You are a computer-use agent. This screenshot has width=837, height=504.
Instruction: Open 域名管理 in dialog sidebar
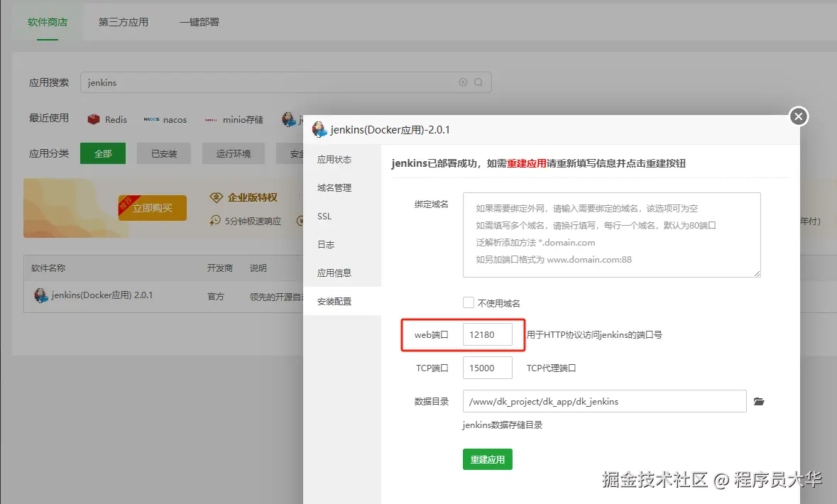tap(342, 187)
